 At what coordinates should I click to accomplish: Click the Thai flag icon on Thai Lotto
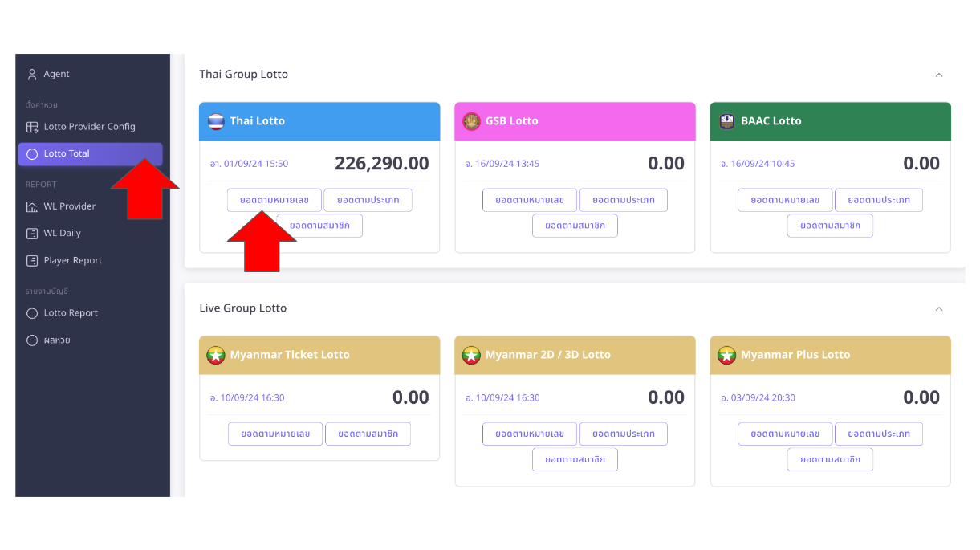[216, 121]
